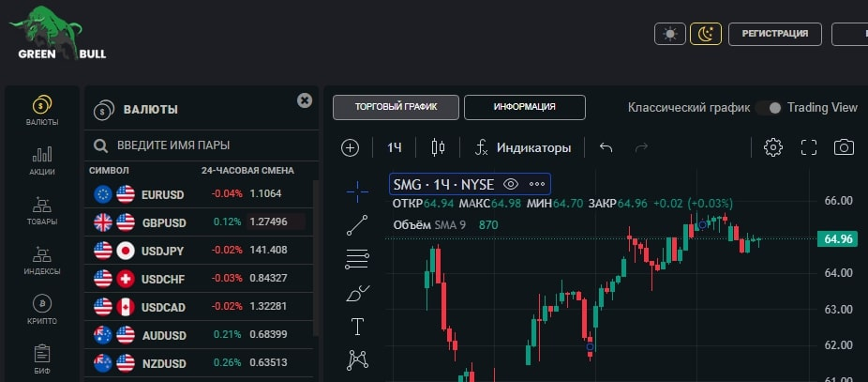Open the candlestick chart type selector

[438, 147]
